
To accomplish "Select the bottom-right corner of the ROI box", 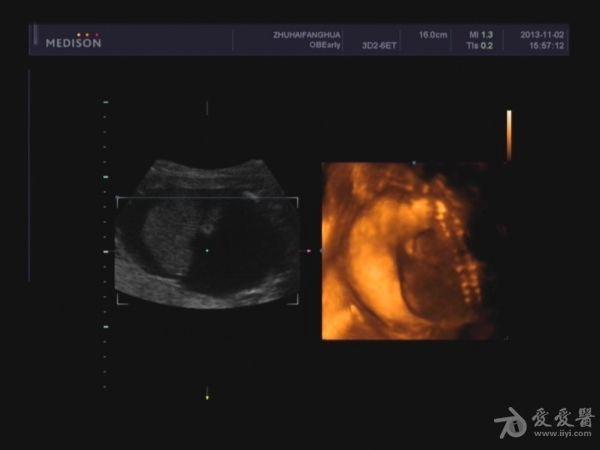I will coord(296,300).
